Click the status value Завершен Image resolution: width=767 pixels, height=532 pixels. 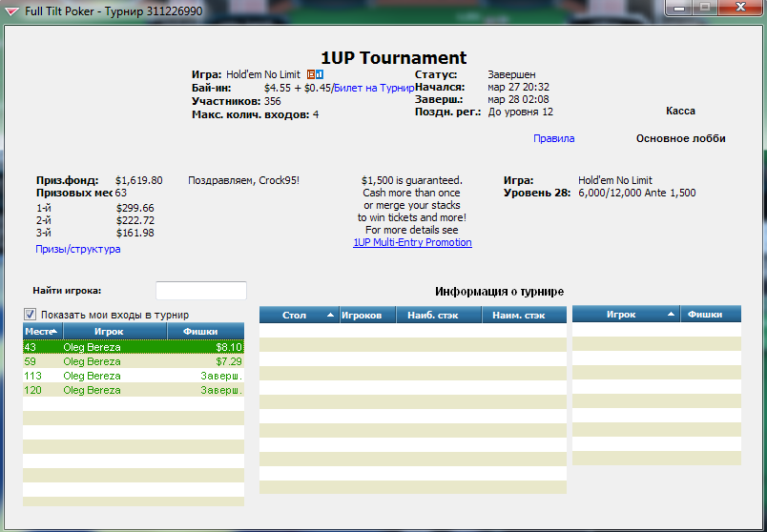point(511,74)
